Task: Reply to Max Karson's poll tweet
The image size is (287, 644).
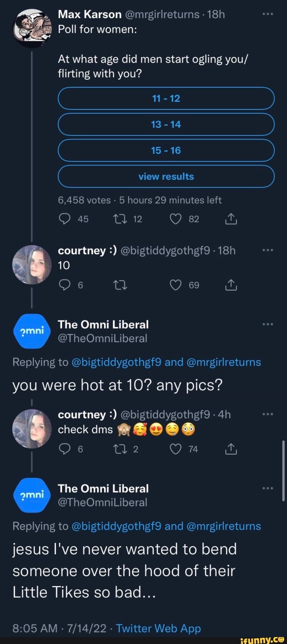Action: pos(65,219)
